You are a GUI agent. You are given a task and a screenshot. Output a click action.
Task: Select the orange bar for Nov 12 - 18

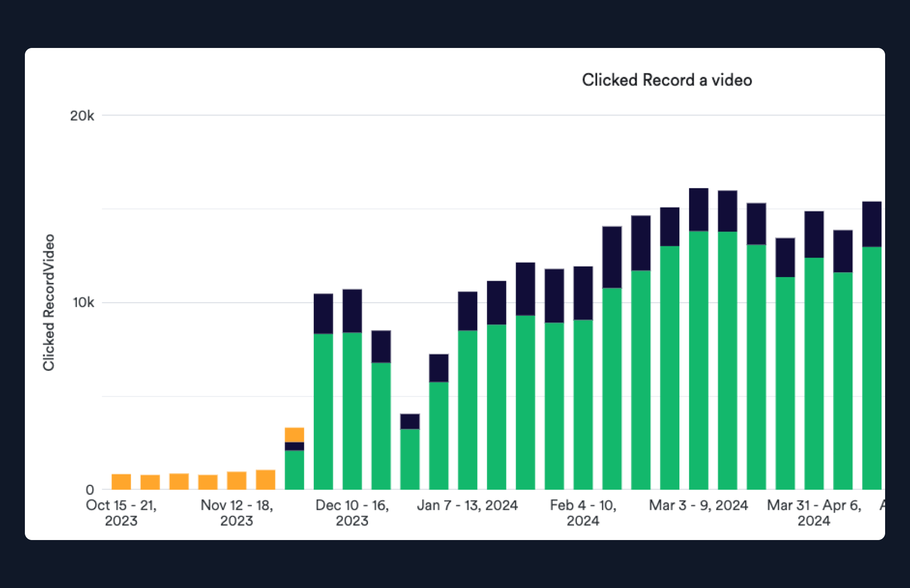[237, 481]
